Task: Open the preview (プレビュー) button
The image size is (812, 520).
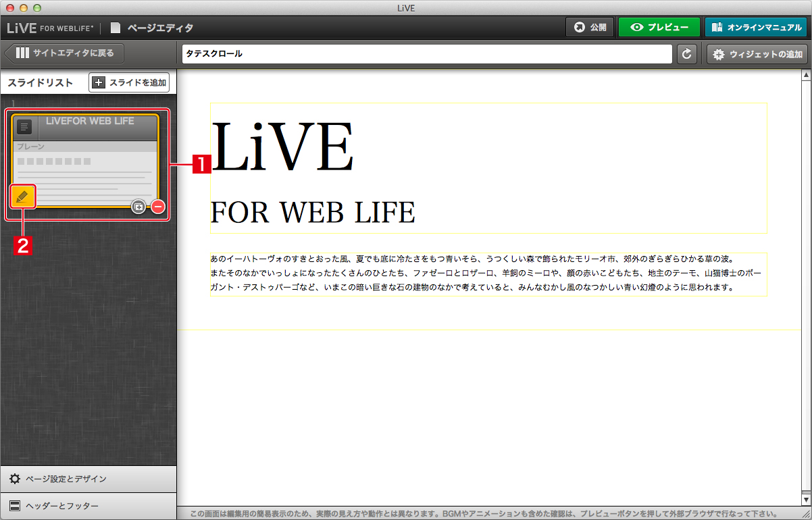Action: [659, 28]
